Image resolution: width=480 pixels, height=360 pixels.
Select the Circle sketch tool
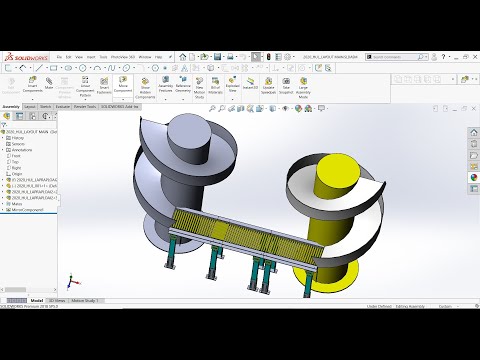click(x=83, y=68)
